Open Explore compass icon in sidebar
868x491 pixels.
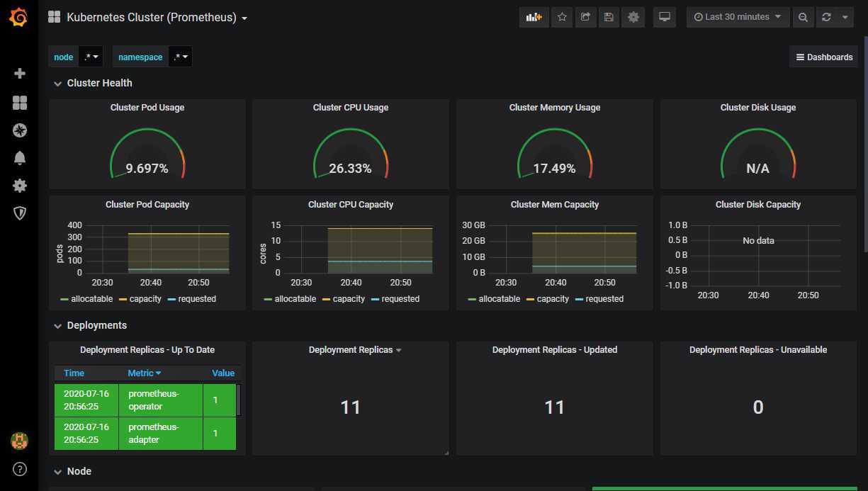(x=20, y=130)
